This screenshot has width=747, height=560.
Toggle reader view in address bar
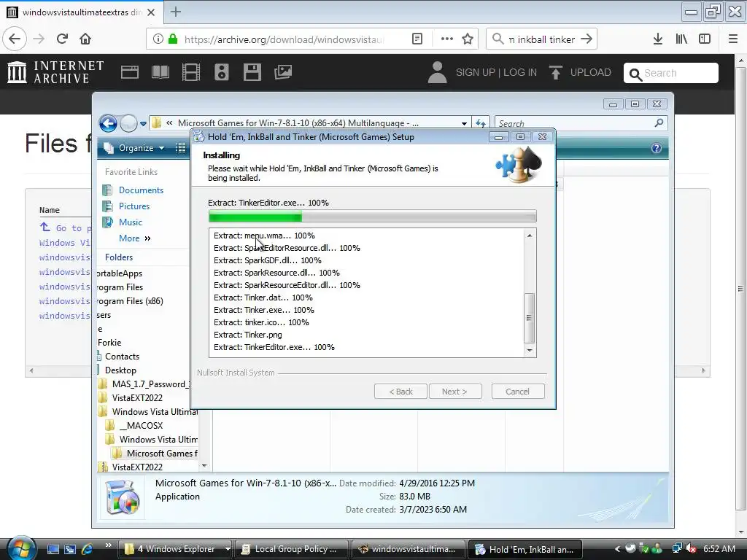(417, 39)
